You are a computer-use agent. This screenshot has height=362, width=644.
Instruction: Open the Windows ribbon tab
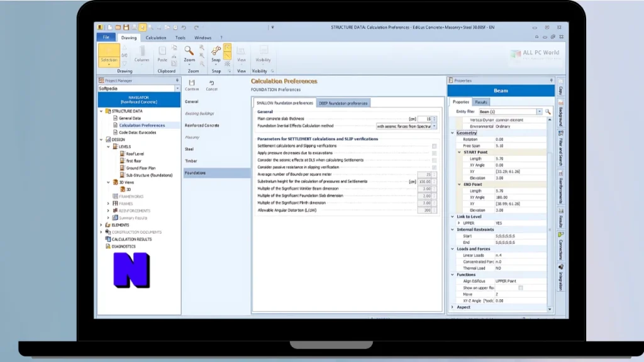tap(203, 38)
